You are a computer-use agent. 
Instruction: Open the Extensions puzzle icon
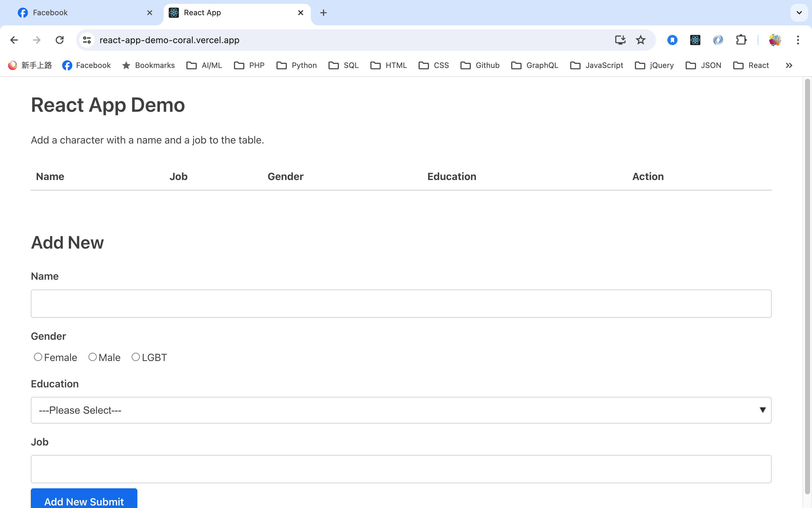741,40
